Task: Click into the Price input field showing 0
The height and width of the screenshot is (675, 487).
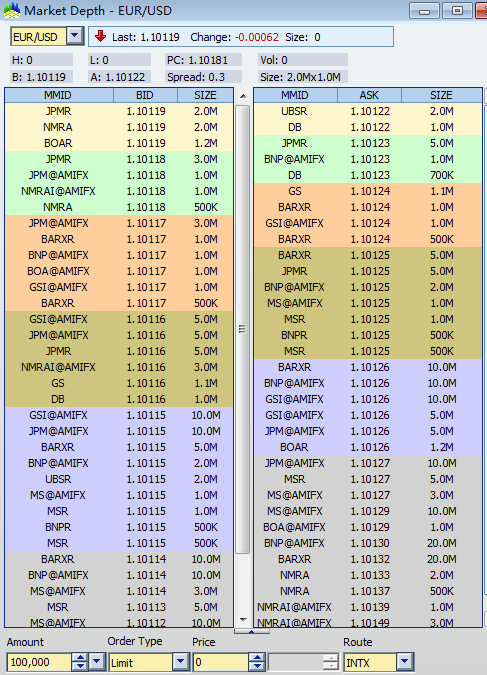Action: click(220, 662)
